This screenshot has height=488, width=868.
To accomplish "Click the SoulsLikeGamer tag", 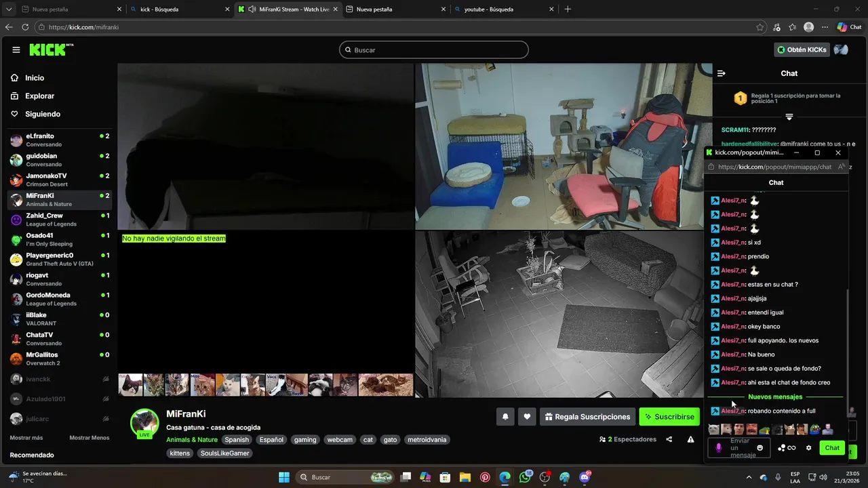I will coord(224,453).
